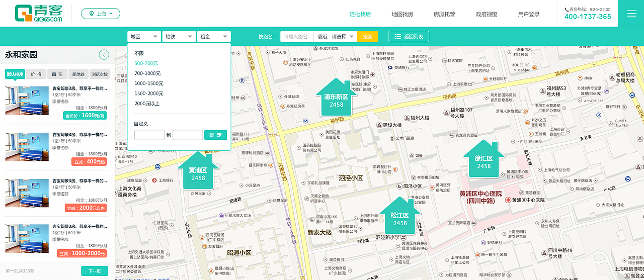The width and height of the screenshot is (644, 280).
Task: Click the 会员价:1600元/月 price tag
Action: tap(86, 116)
